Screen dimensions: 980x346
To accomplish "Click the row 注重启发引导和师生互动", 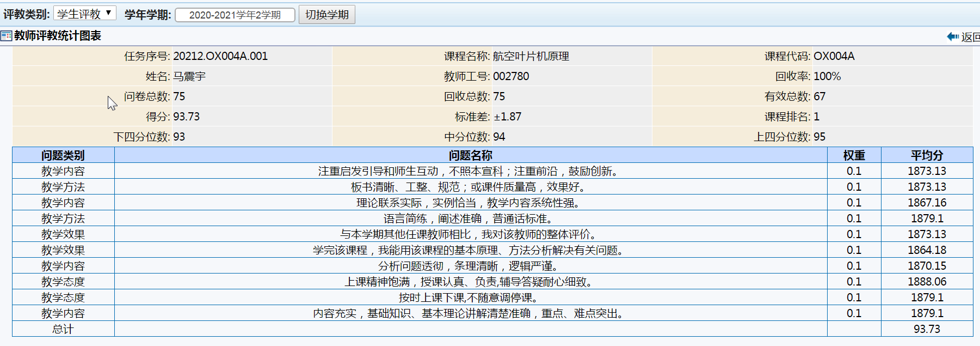I will click(492, 171).
